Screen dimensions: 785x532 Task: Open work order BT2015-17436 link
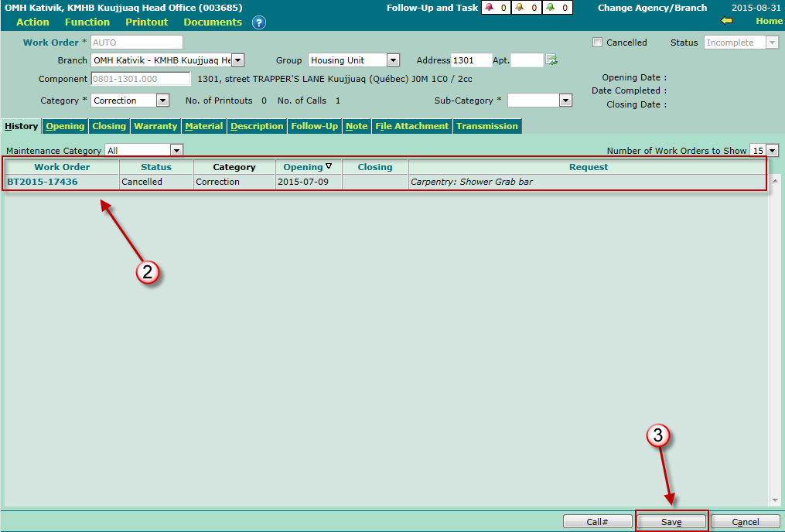pos(43,182)
